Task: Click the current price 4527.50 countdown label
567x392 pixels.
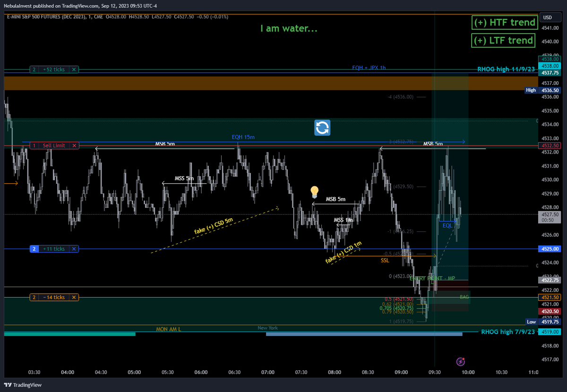Action: coord(550,217)
